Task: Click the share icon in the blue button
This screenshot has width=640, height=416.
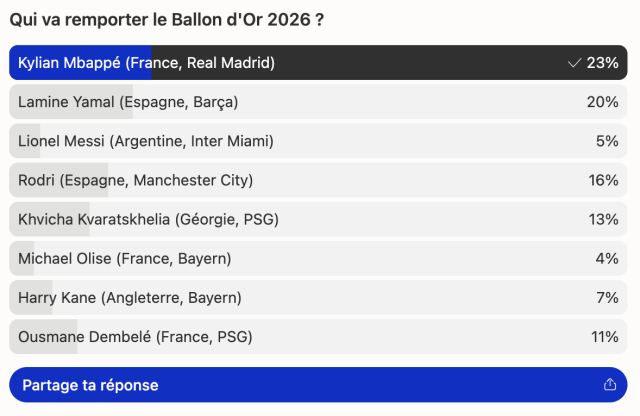Action: 610,384
